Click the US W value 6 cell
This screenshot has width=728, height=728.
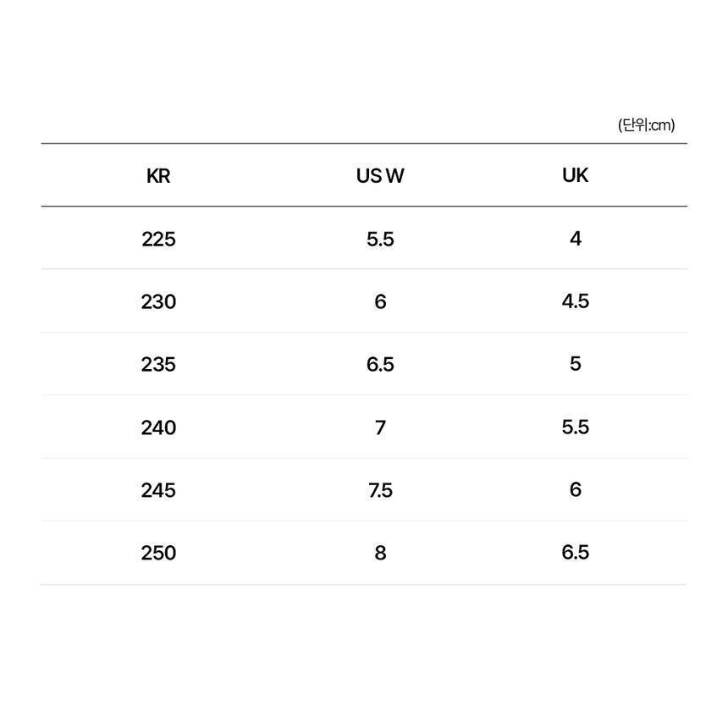point(380,302)
